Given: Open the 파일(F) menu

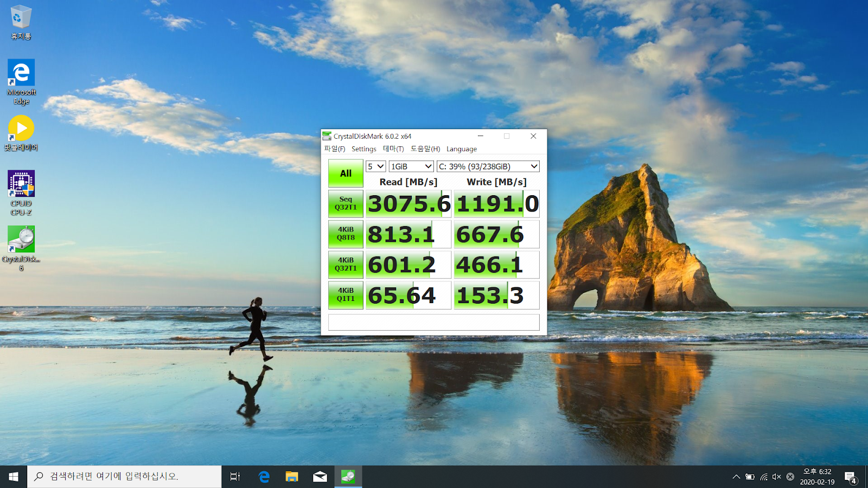Looking at the screenshot, I should [335, 149].
